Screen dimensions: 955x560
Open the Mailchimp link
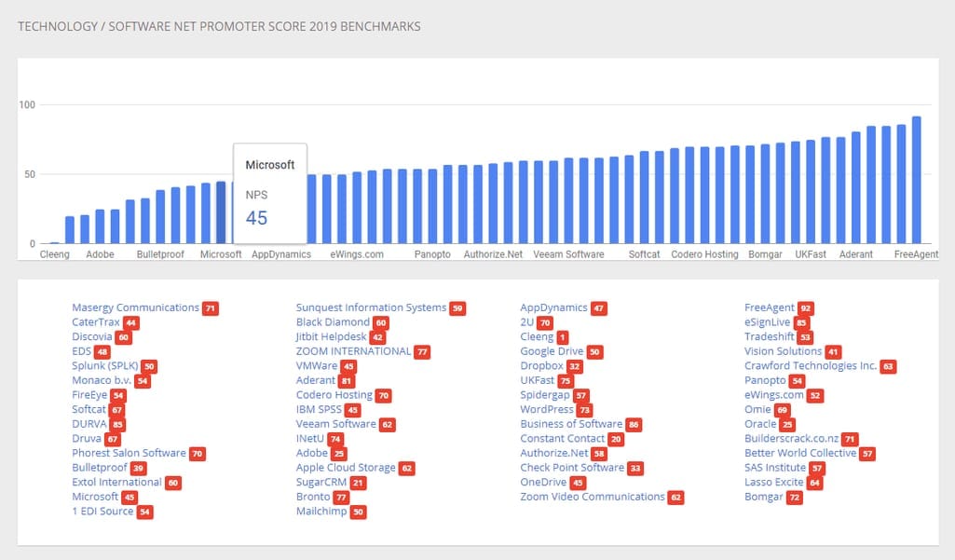pyautogui.click(x=321, y=512)
